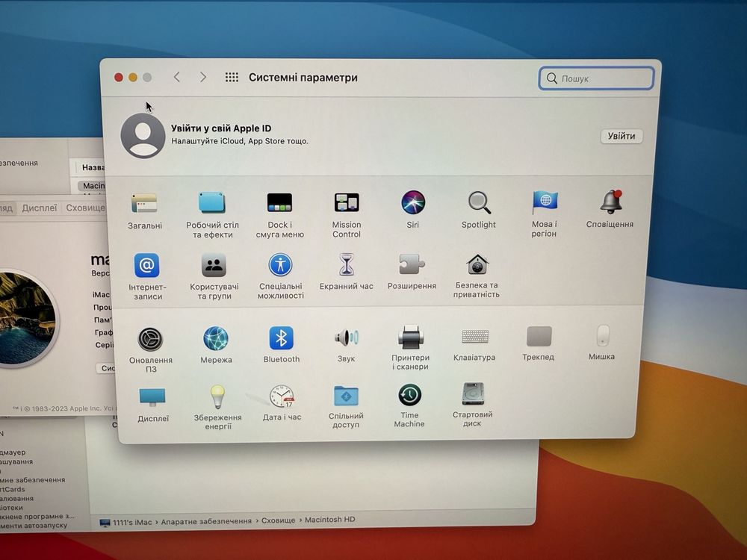Image resolution: width=747 pixels, height=560 pixels.
Task: Click the Apple ID avatar icon
Action: tap(143, 136)
